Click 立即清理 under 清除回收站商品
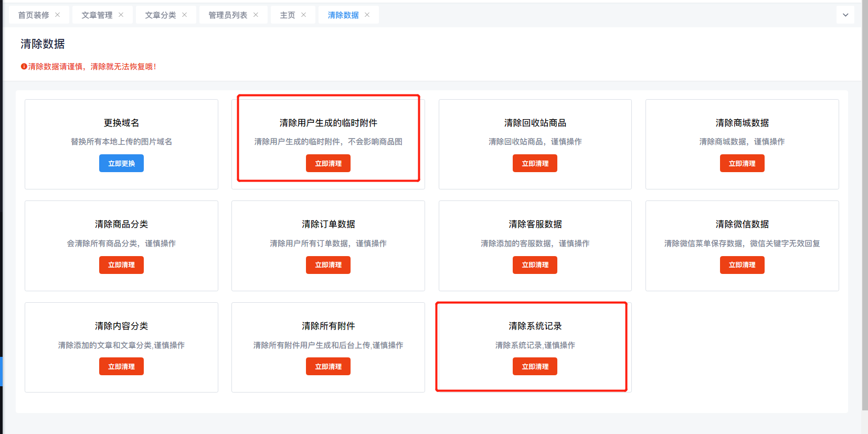The width and height of the screenshot is (868, 434). point(535,163)
